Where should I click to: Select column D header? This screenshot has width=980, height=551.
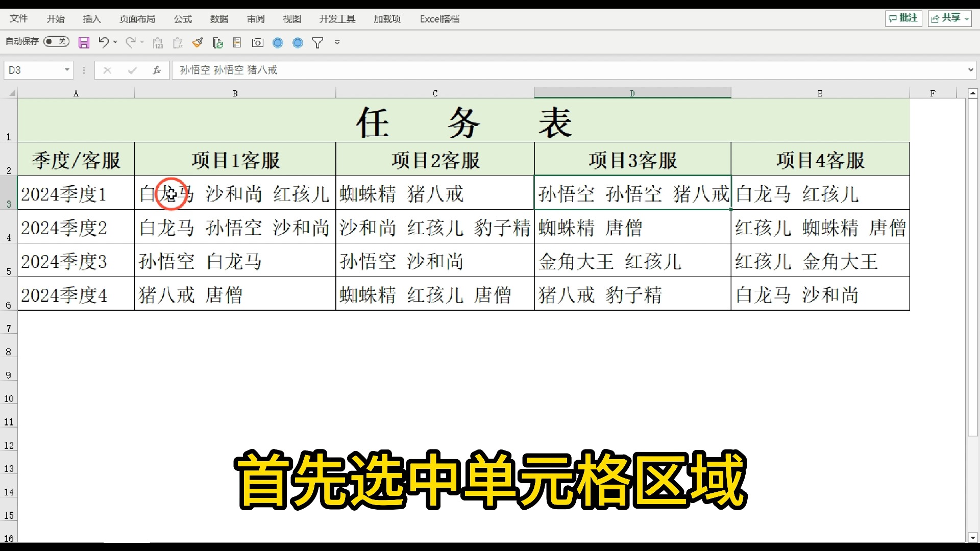coord(632,93)
